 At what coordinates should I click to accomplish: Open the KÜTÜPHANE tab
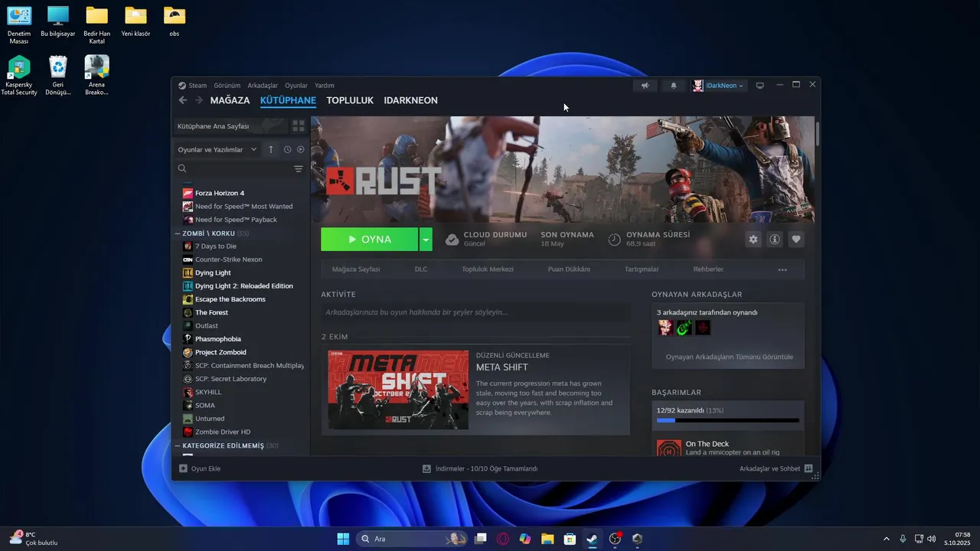coord(288,100)
